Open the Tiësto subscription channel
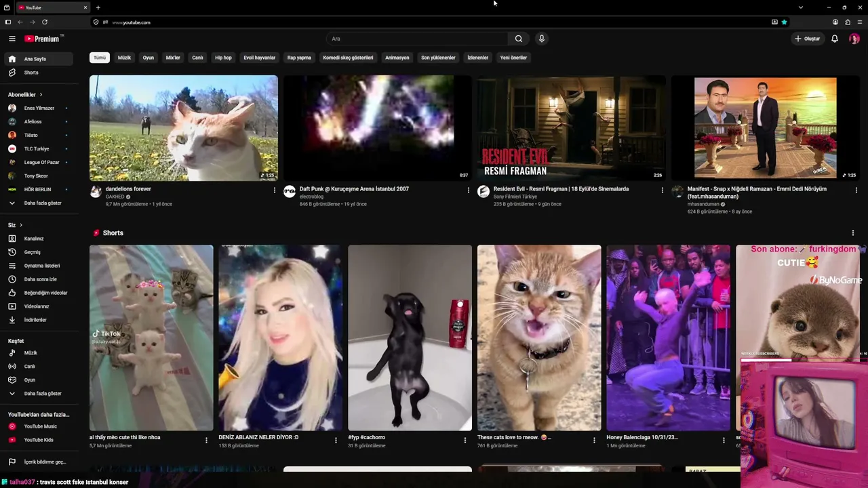Viewport: 868px width, 488px height. [38, 136]
